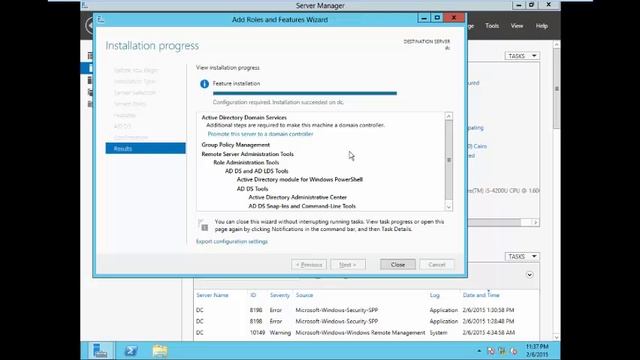Viewport: 640px width, 360px height.
Task: Click the Next button in the wizard
Action: point(348,264)
